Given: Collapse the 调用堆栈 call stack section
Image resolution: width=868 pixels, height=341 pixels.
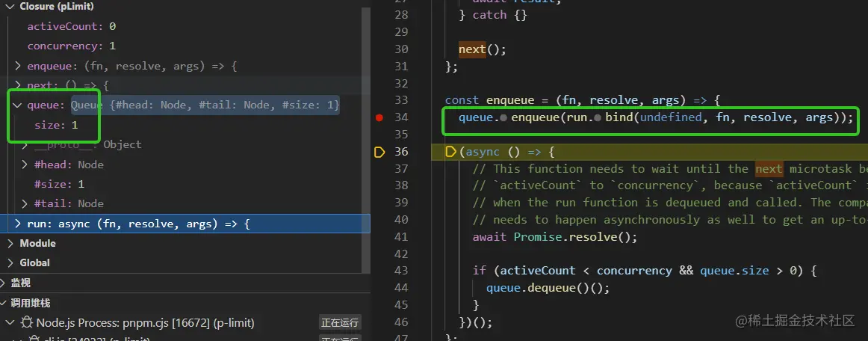Looking at the screenshot, I should coord(4,303).
